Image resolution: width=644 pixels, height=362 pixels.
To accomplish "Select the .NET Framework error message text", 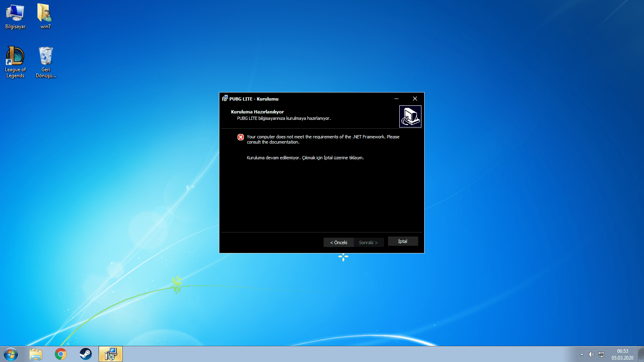I will (x=323, y=140).
